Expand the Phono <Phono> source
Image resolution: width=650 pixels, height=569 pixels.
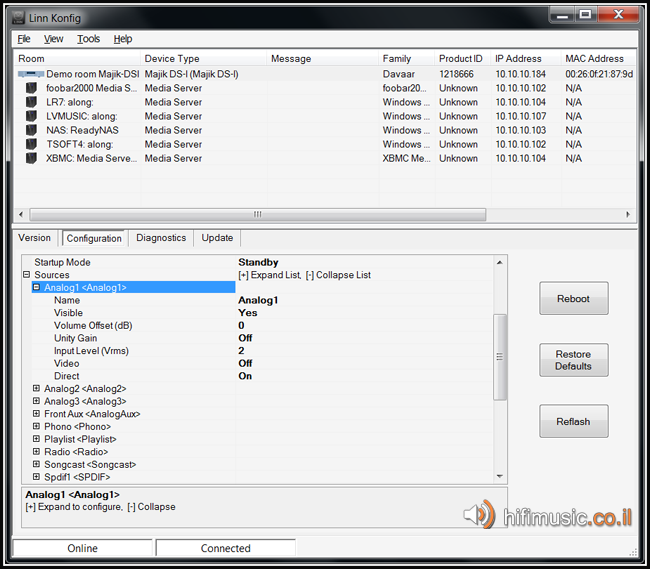coord(36,426)
